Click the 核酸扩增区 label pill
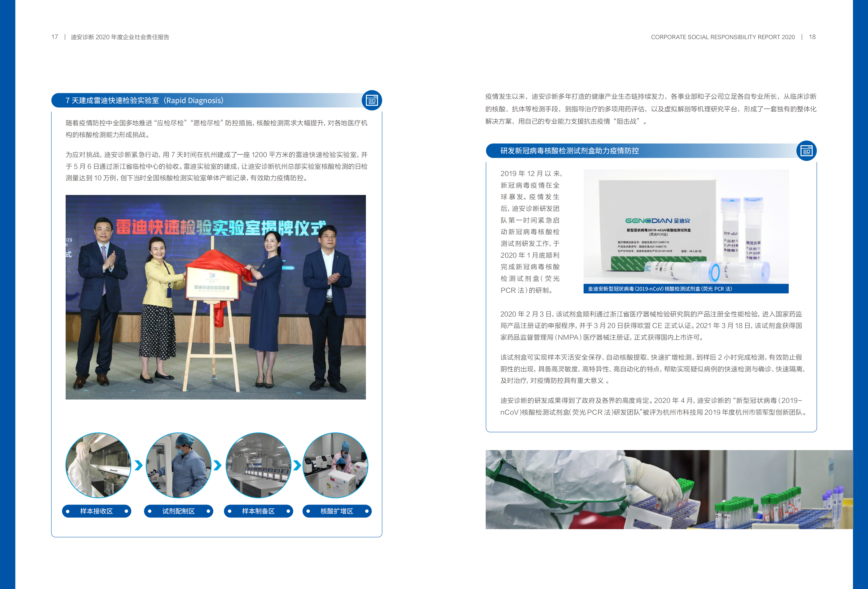This screenshot has width=868, height=589. click(x=337, y=511)
